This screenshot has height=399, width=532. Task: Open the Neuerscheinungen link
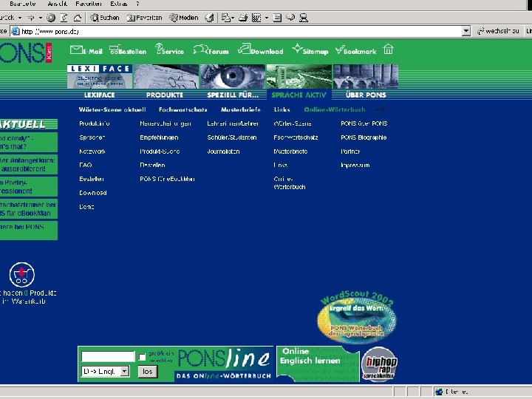click(166, 123)
